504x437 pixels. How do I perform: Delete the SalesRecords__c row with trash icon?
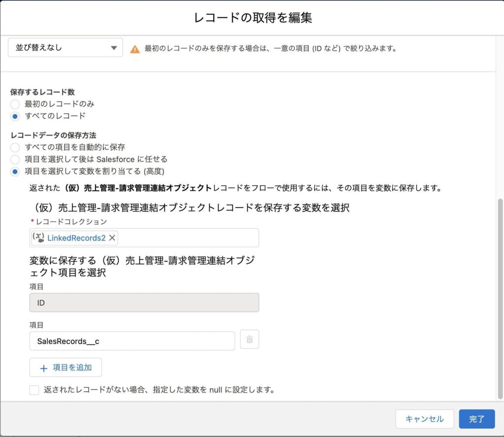point(250,339)
